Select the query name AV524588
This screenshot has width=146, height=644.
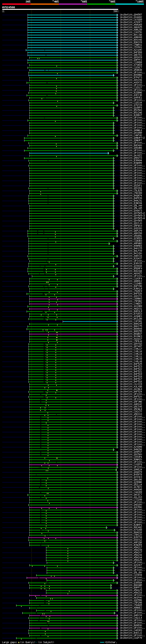[8, 8]
